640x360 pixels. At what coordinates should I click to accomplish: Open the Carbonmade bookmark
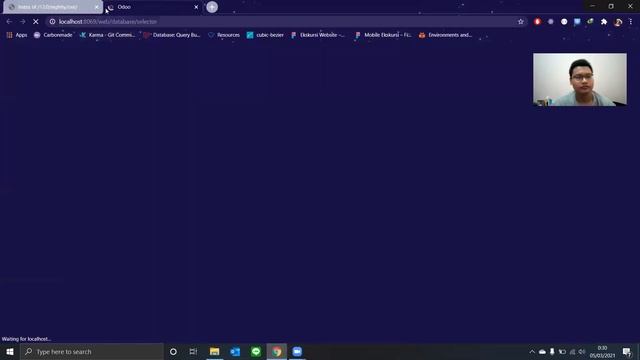click(x=53, y=35)
